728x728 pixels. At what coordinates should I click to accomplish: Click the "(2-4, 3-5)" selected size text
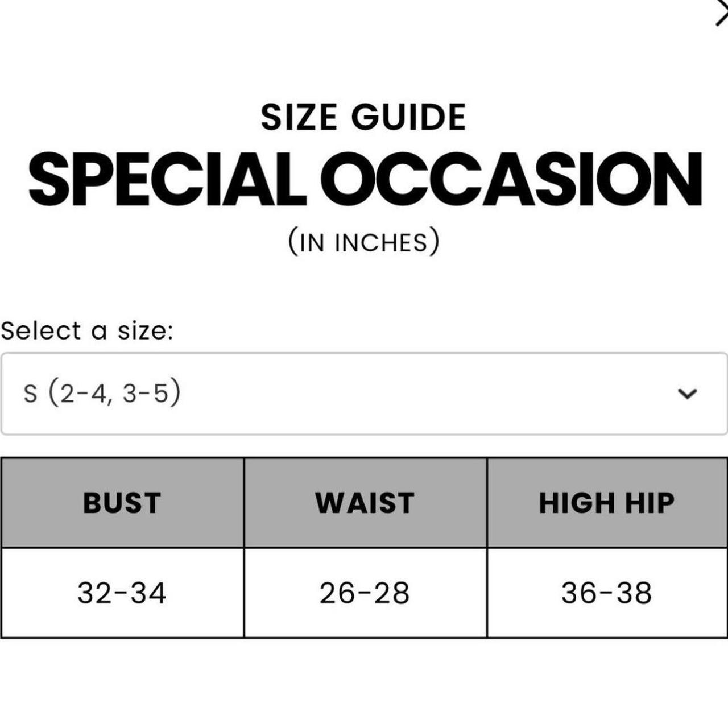tap(114, 393)
